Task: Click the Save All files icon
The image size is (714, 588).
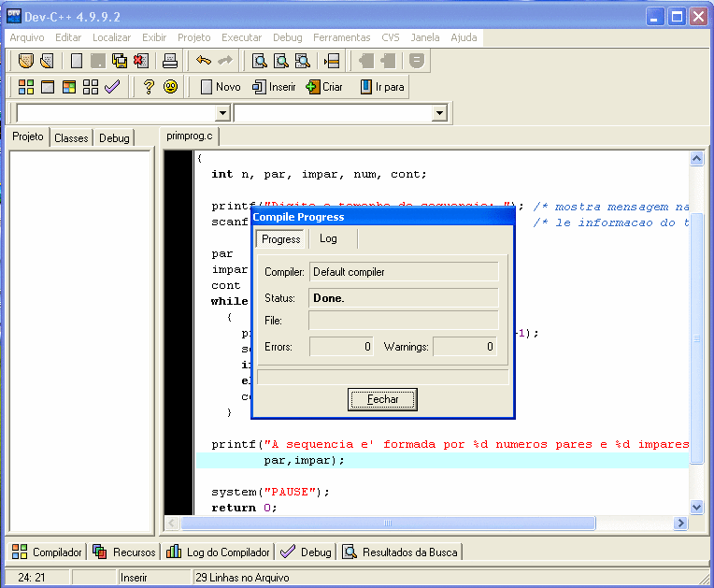Action: pos(120,61)
